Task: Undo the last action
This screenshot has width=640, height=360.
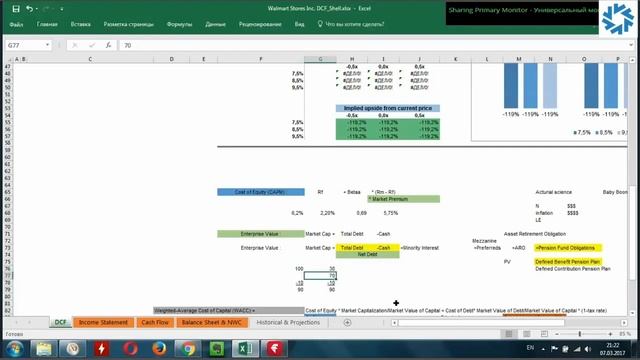Action: pyautogui.click(x=29, y=9)
